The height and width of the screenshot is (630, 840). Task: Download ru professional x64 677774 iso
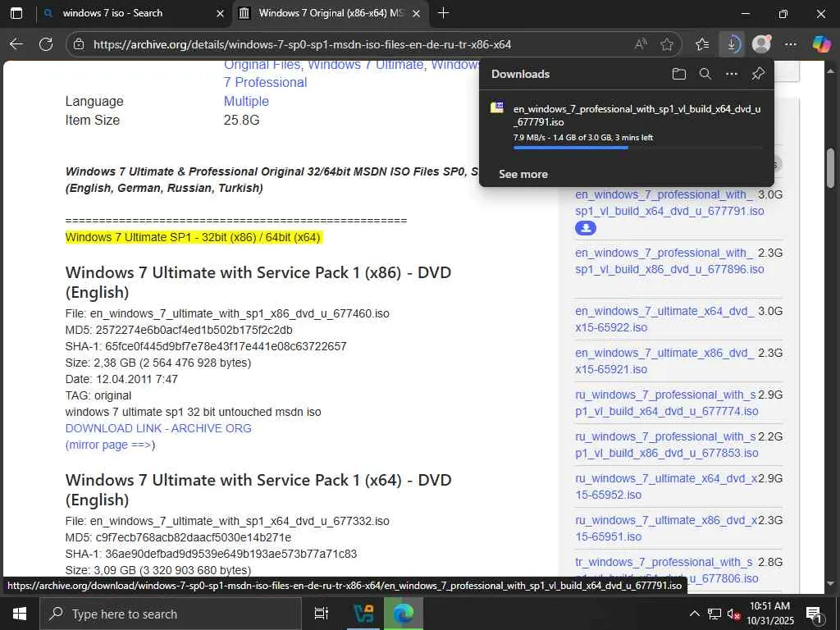pos(666,403)
